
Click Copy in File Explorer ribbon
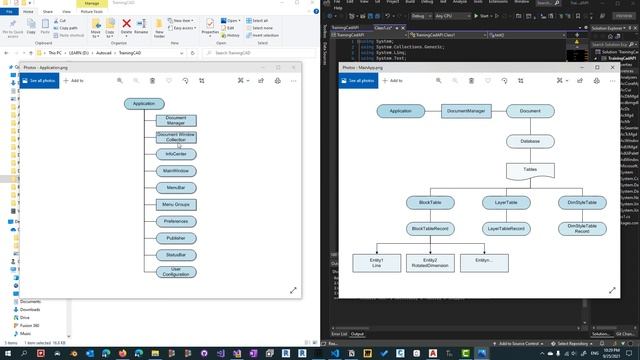[x=31, y=27]
